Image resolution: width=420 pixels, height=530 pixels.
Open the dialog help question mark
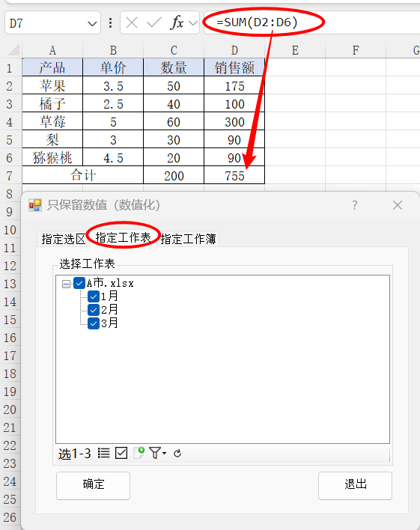click(354, 205)
